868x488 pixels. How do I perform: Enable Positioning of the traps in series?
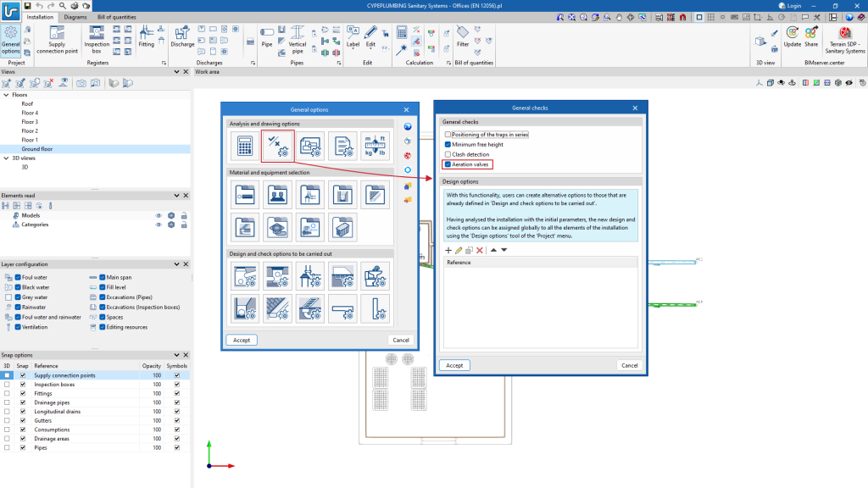[x=448, y=135]
